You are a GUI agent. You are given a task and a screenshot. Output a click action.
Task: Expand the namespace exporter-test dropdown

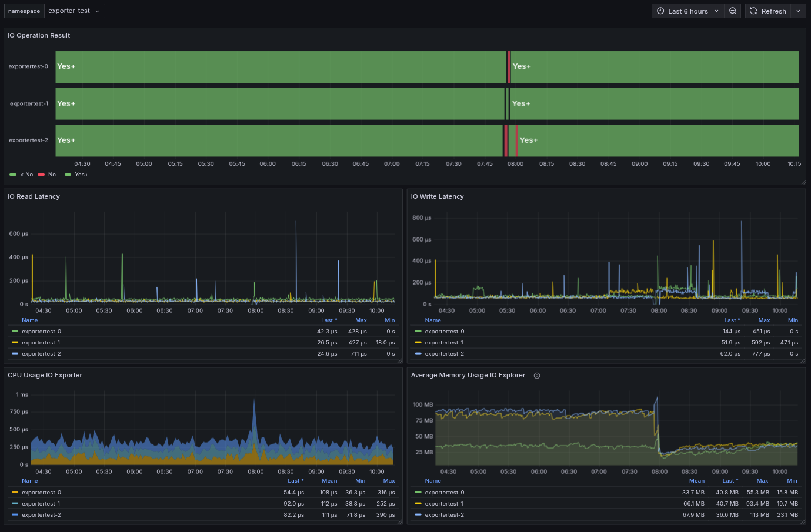(74, 11)
